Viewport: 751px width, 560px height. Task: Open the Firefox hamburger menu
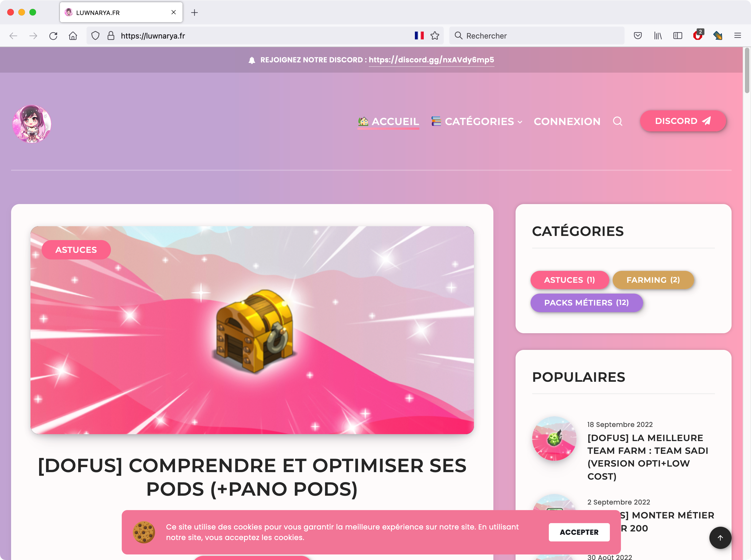pyautogui.click(x=738, y=35)
